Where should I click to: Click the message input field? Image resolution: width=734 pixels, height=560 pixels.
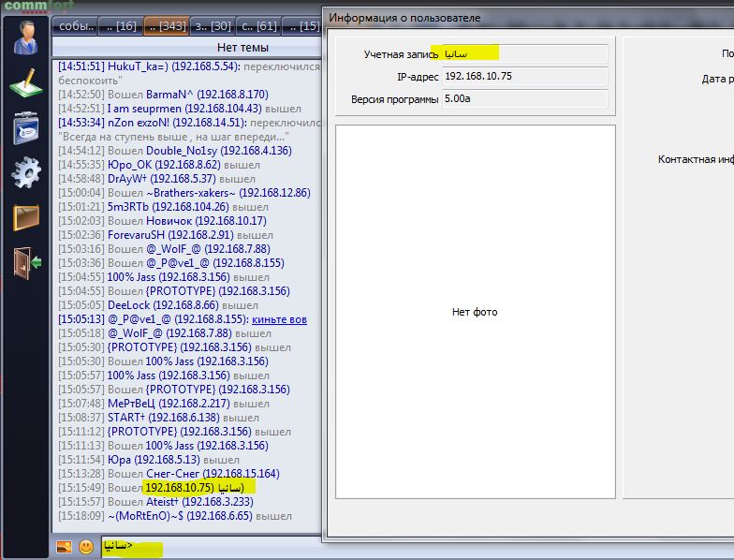211,545
